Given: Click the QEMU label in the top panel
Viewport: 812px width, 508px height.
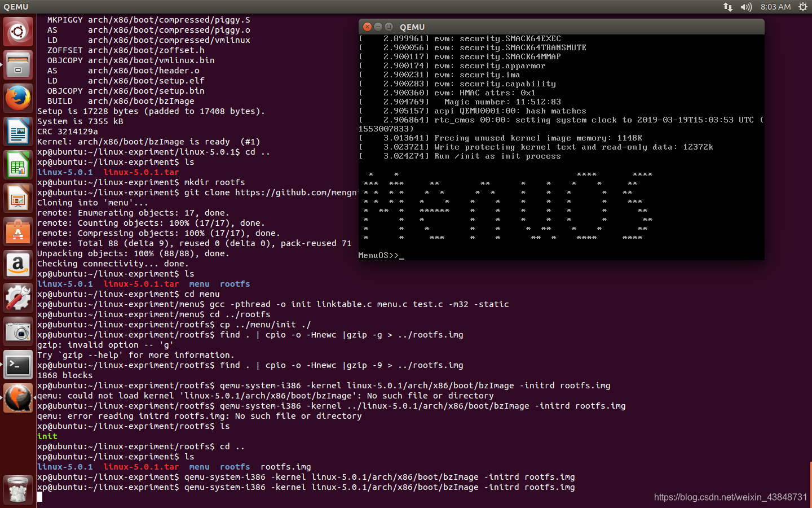Looking at the screenshot, I should (16, 7).
